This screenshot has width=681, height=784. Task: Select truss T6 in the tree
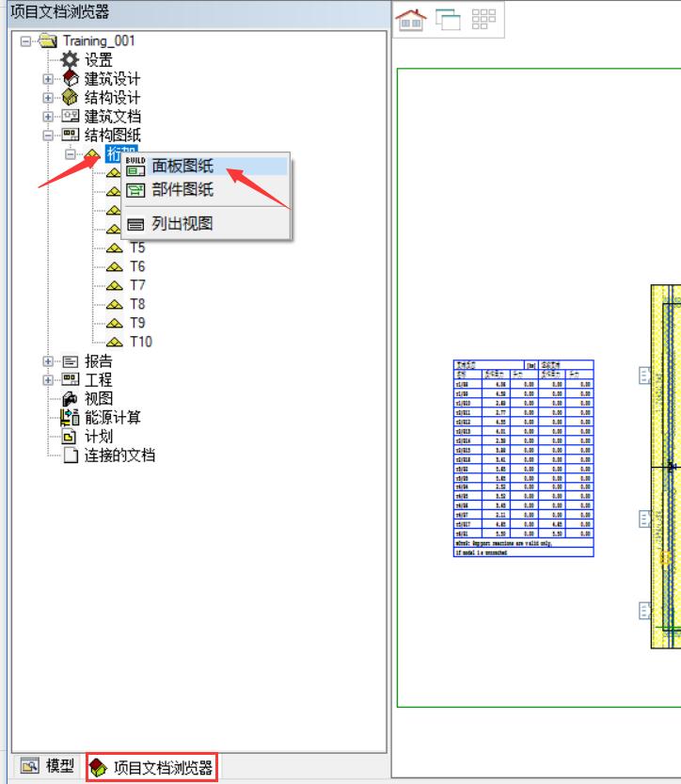[x=137, y=267]
